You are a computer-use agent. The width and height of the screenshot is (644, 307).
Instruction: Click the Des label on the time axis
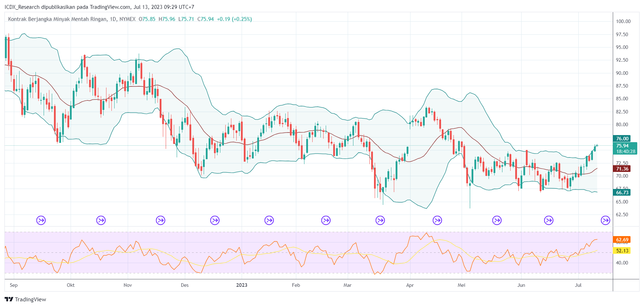[185, 285]
